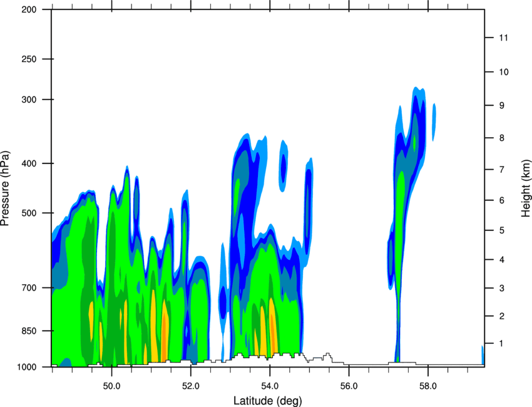Click the 56.0 latitude tick label
532x407 pixels.
(349, 386)
